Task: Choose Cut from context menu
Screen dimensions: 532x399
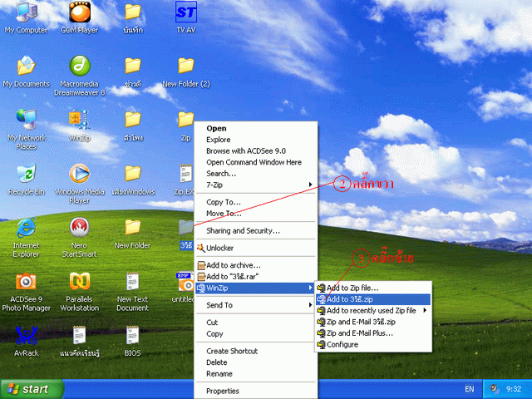Action: [x=256, y=323]
